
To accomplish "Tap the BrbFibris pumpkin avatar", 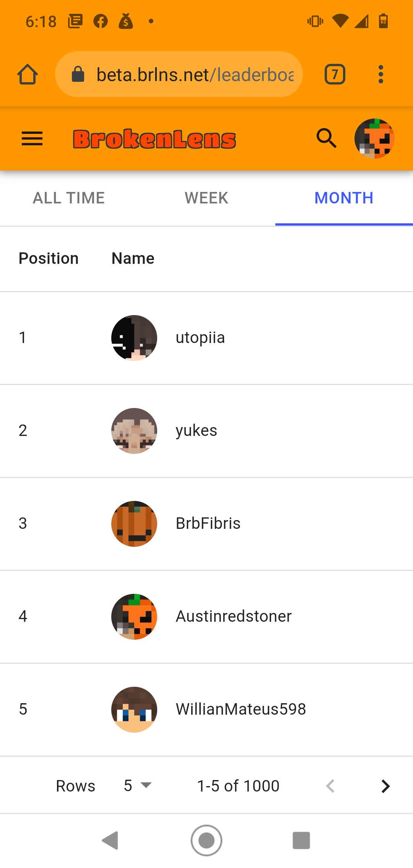I will click(x=134, y=524).
